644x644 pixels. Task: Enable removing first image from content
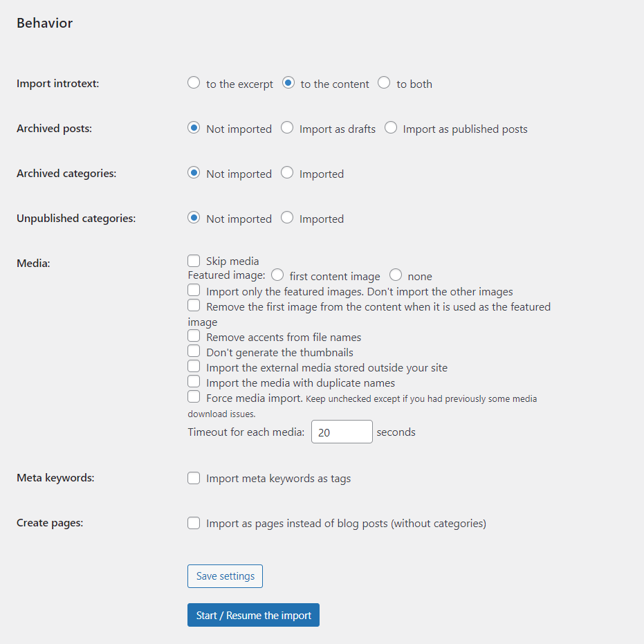coord(194,306)
